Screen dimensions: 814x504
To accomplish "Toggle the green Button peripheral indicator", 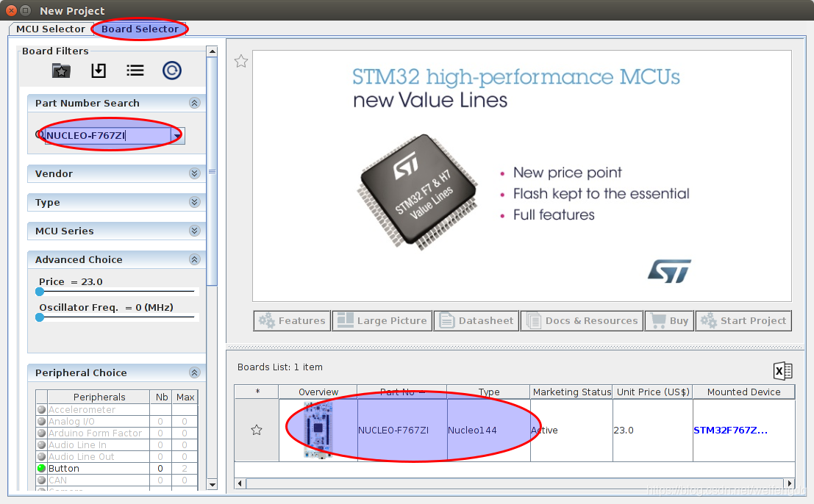I will coord(41,468).
